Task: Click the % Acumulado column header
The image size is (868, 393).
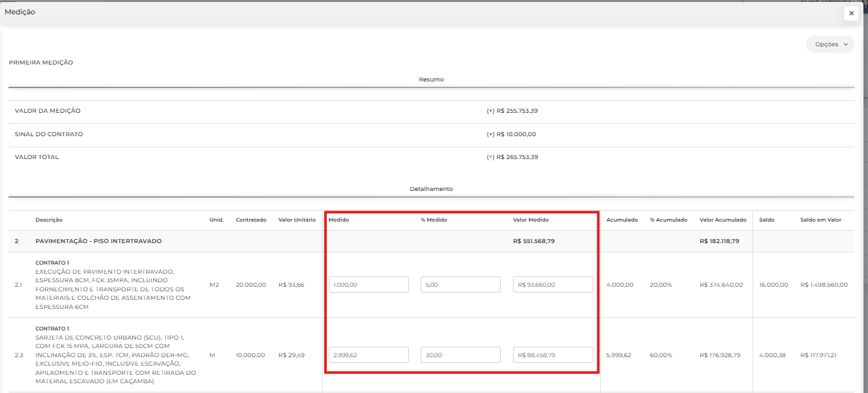Action: (x=668, y=220)
